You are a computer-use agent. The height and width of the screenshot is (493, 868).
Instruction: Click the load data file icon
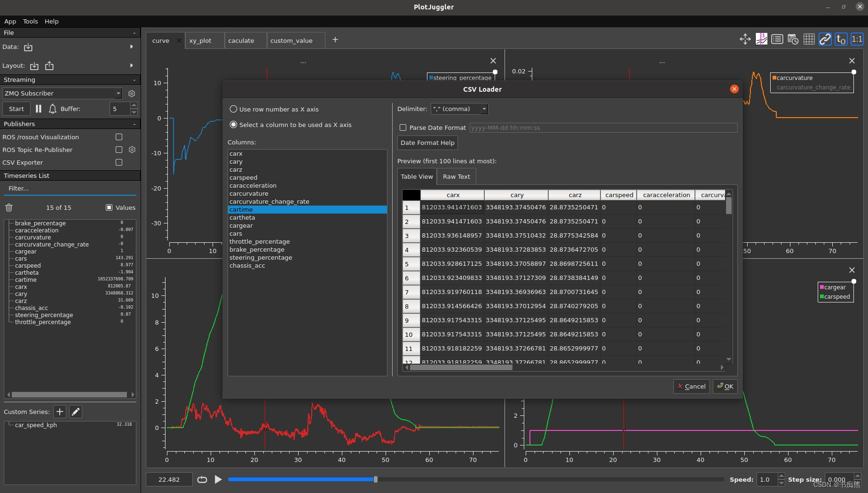[28, 47]
